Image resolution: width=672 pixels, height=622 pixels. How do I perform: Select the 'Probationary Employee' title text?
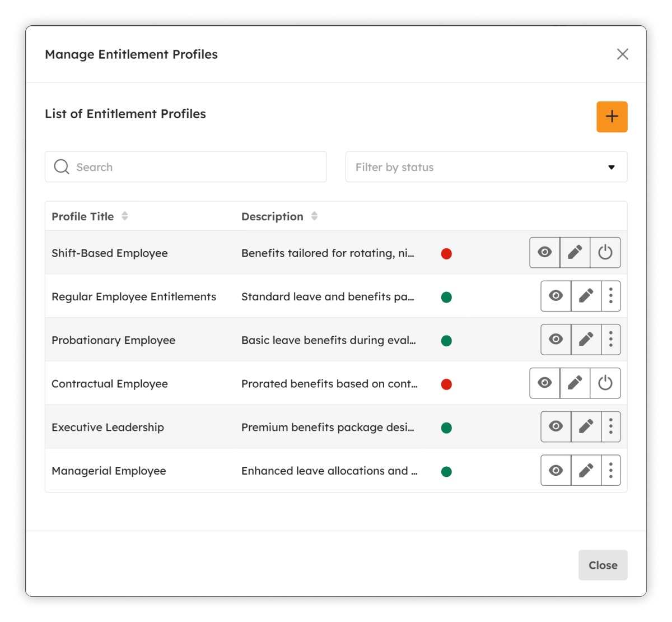pos(114,340)
